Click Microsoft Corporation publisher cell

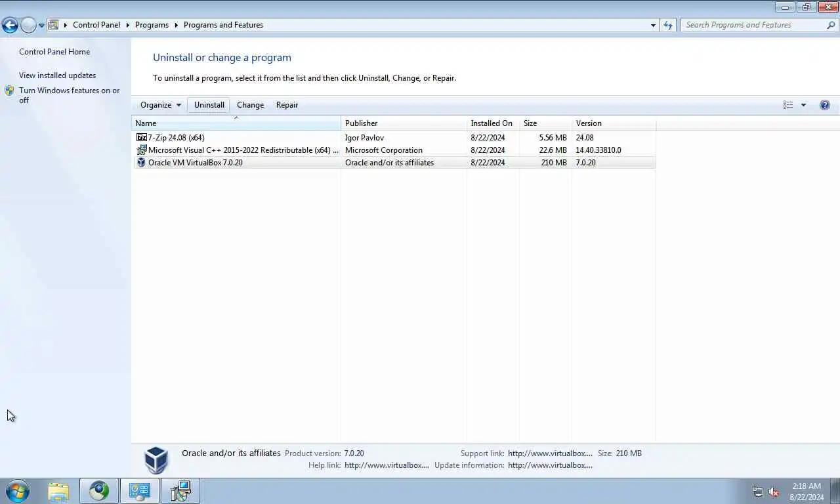pyautogui.click(x=384, y=150)
